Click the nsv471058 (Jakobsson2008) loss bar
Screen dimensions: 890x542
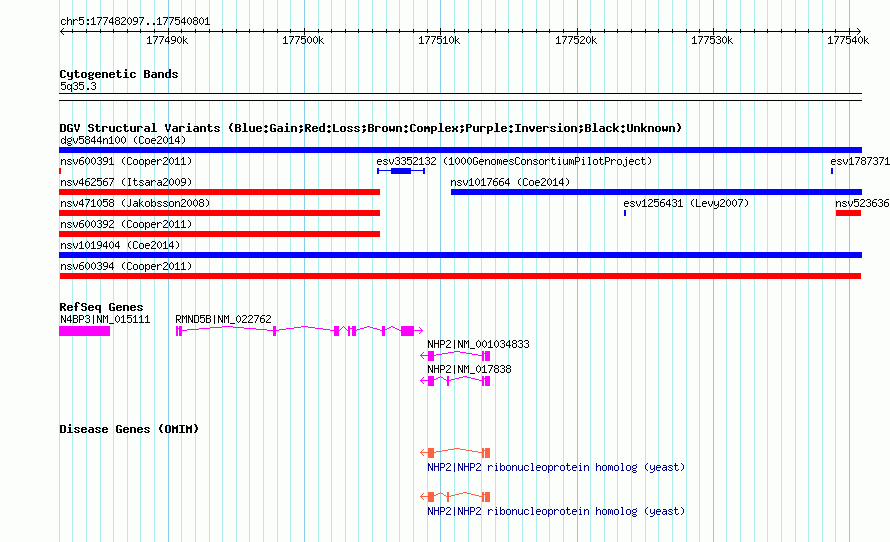[220, 213]
